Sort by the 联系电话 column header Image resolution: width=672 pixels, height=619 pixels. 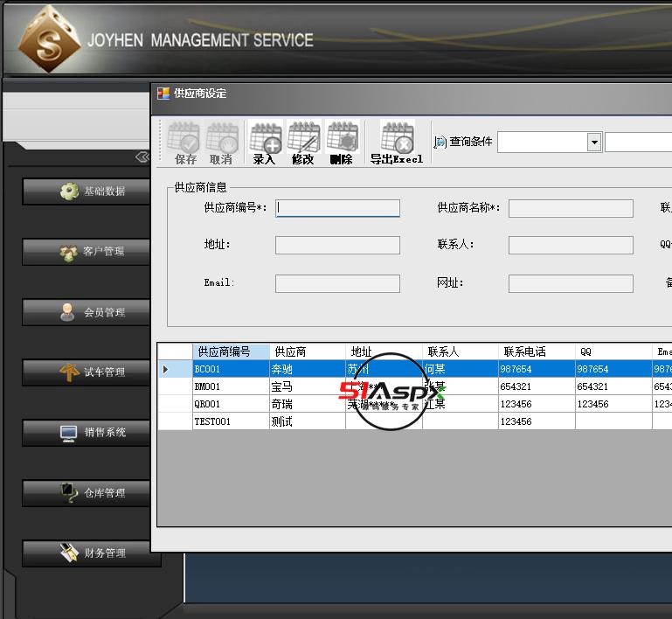point(535,351)
